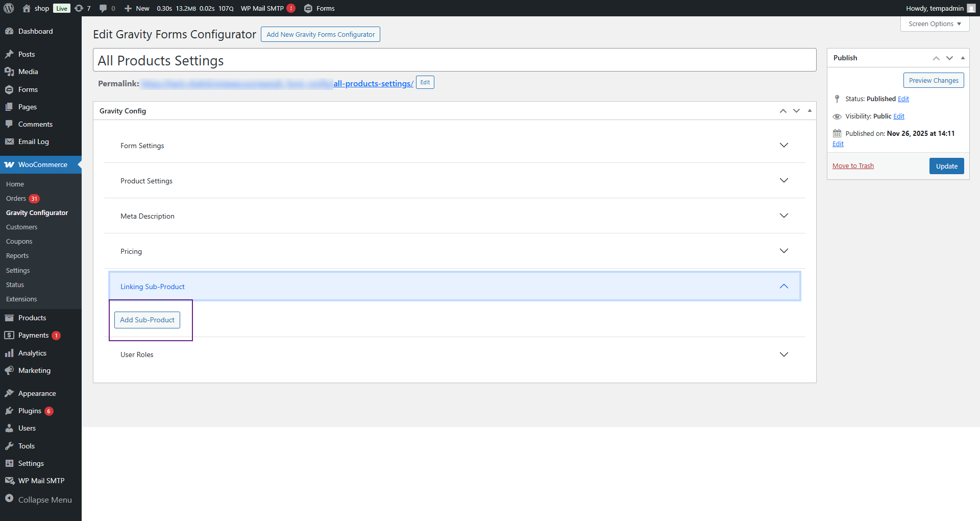Click the Add Sub-Product button

point(147,320)
